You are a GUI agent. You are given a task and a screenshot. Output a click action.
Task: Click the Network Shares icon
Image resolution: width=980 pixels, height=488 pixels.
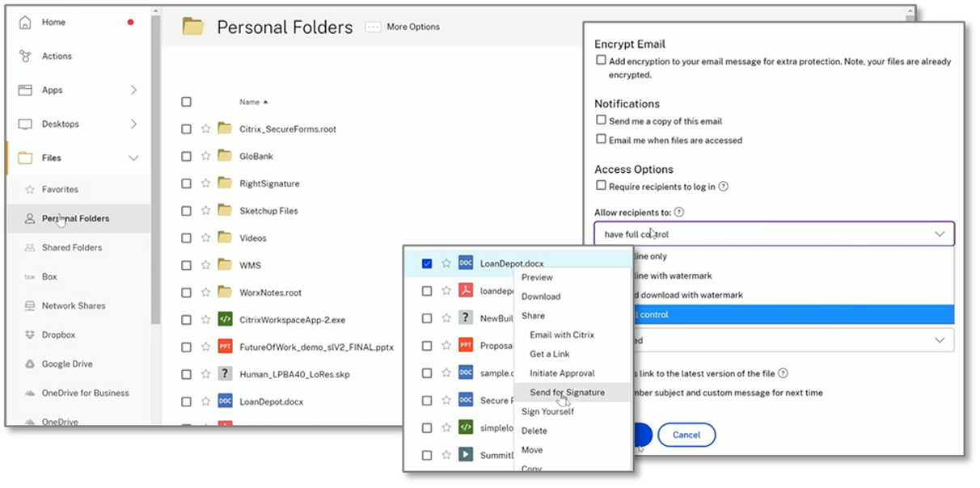pos(30,305)
